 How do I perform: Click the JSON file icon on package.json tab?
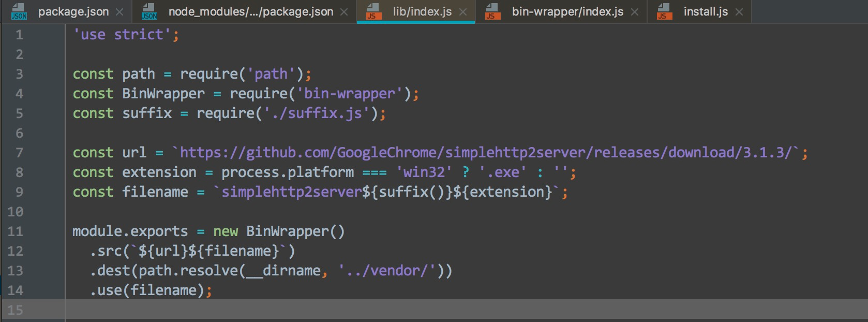pyautogui.click(x=19, y=11)
